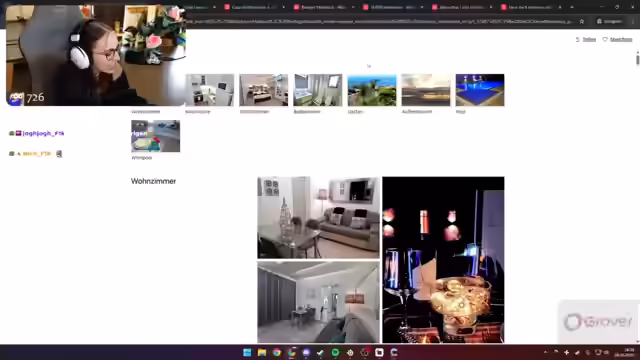The width and height of the screenshot is (640, 360).
Task: Click the viewer count 726
Action: (35, 98)
